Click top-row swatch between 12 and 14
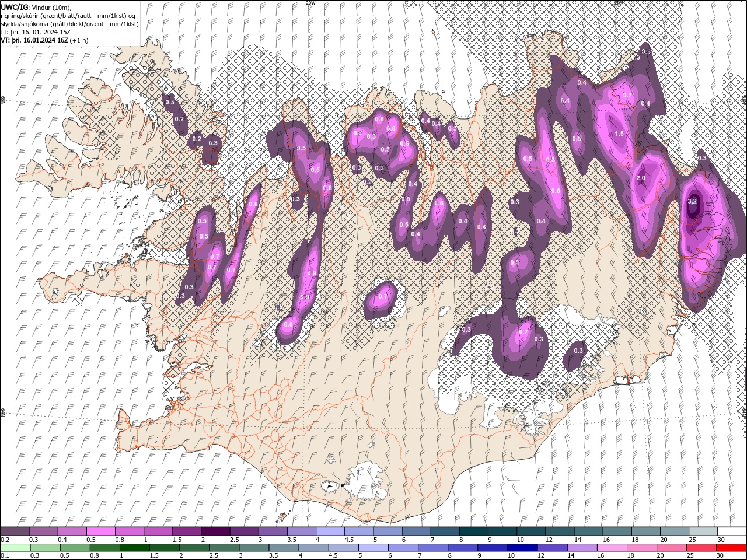 click(x=560, y=531)
